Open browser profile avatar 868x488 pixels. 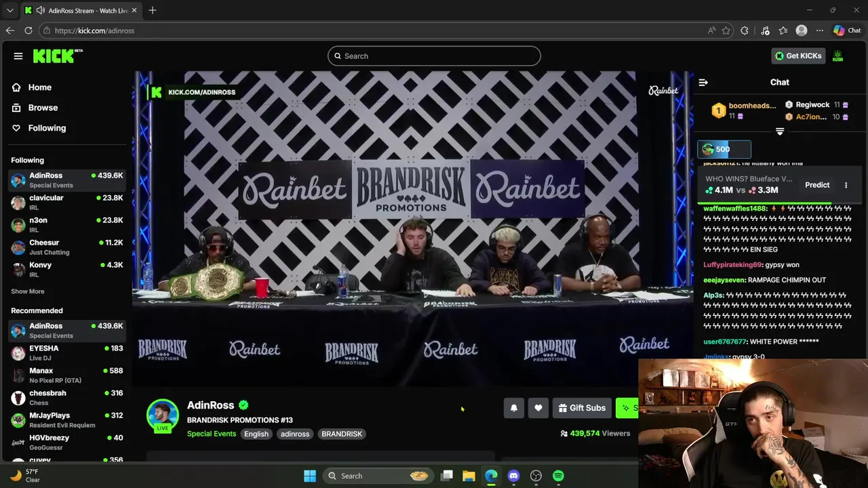coord(802,30)
